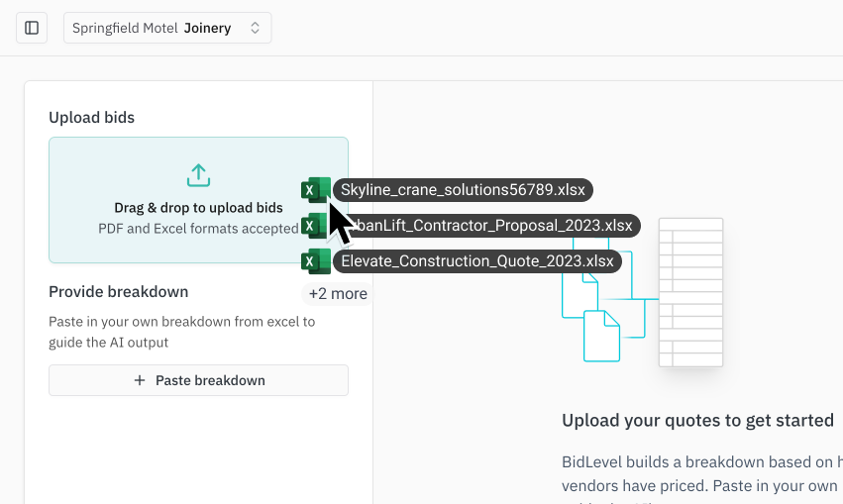
Task: Click the 'Upload your quotes to get started' heading
Action: pos(697,421)
